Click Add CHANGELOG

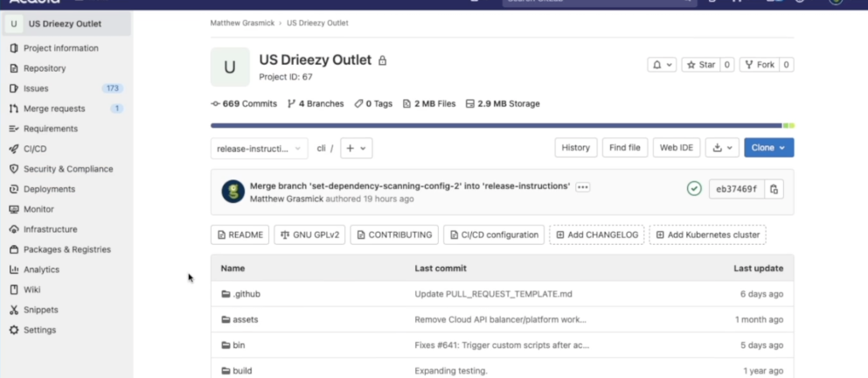(x=597, y=235)
